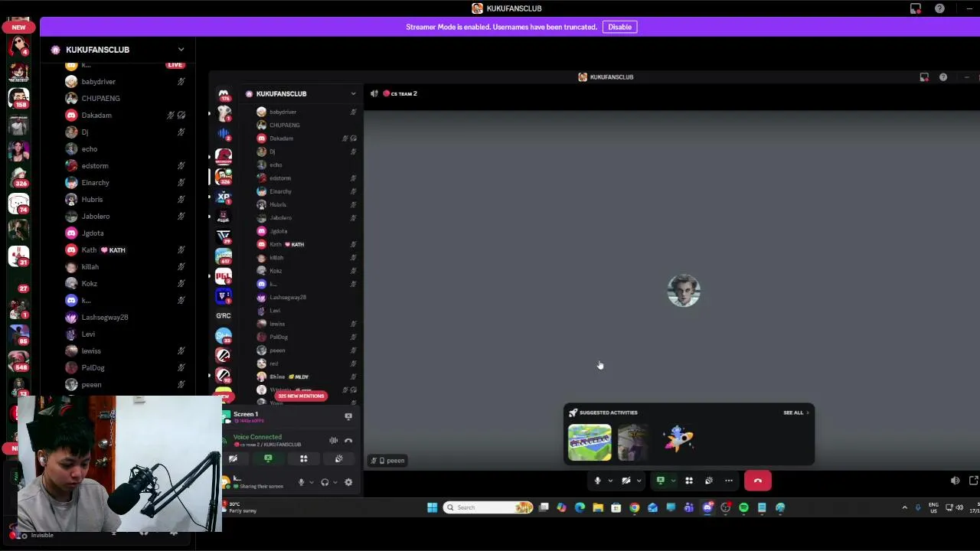Toggle screen sharing in the call controls bar
Viewport: 980px width, 551px height.
661,481
